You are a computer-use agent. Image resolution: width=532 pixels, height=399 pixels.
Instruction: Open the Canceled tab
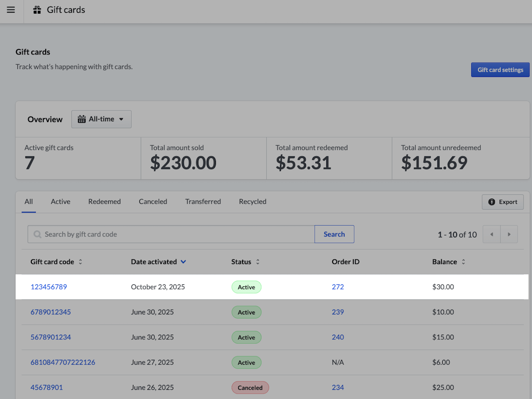(153, 202)
